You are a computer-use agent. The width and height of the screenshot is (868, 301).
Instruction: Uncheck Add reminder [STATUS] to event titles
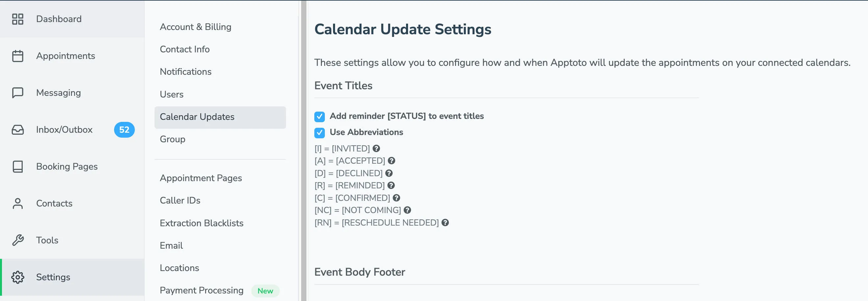320,117
